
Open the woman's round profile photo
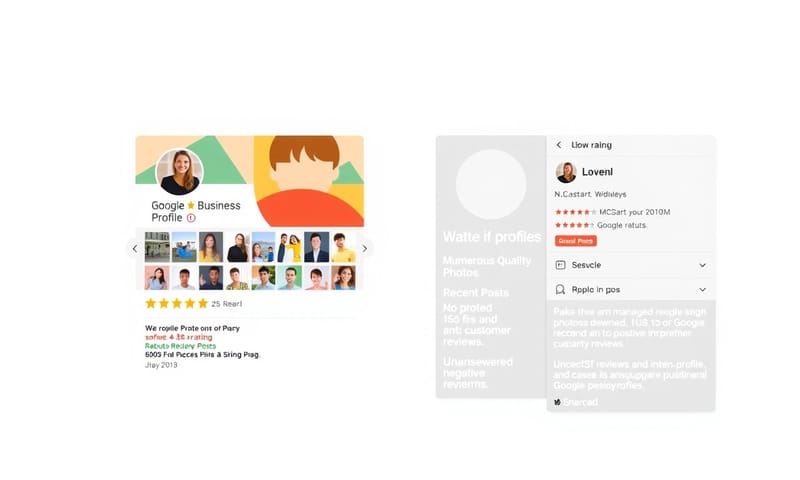(x=179, y=171)
